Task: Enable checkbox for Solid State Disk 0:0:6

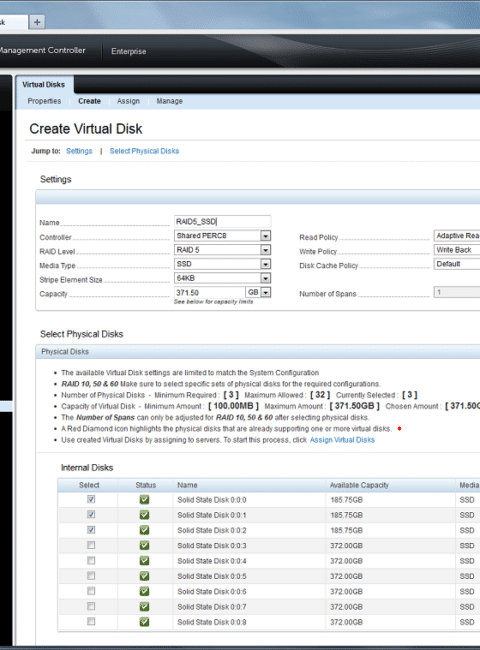Action: click(x=91, y=591)
